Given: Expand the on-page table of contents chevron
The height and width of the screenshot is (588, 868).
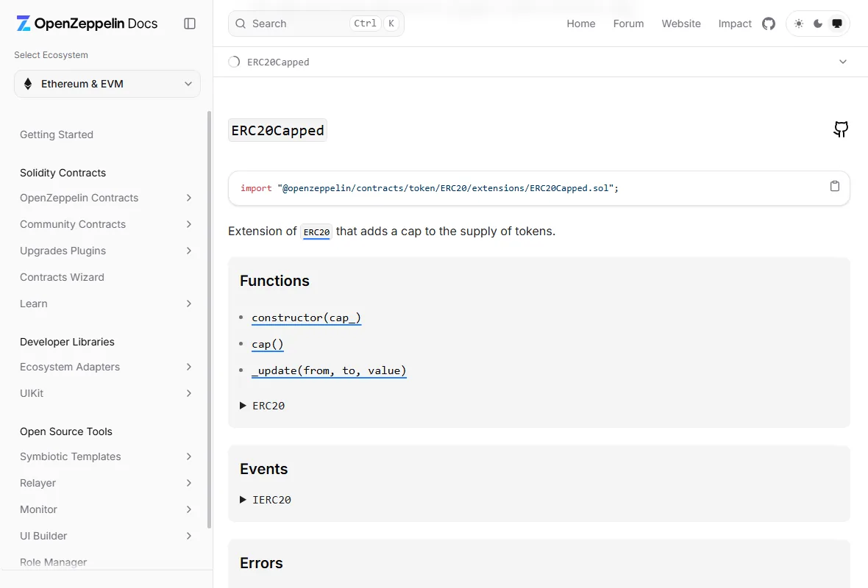Looking at the screenshot, I should pyautogui.click(x=842, y=62).
